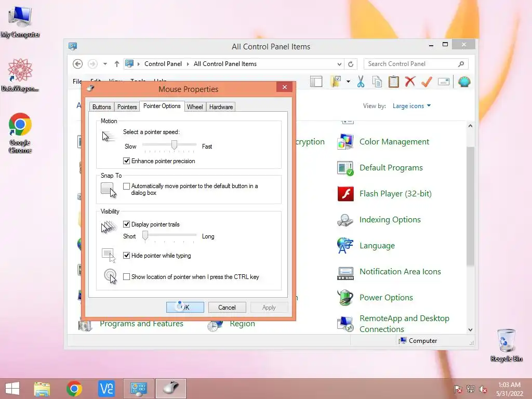
Task: Click Cancel in Mouse Properties
Action: coord(227,308)
